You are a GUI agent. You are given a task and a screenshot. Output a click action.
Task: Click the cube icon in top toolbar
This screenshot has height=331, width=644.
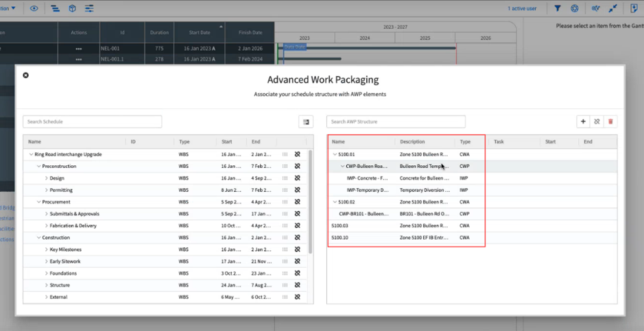[x=73, y=8]
